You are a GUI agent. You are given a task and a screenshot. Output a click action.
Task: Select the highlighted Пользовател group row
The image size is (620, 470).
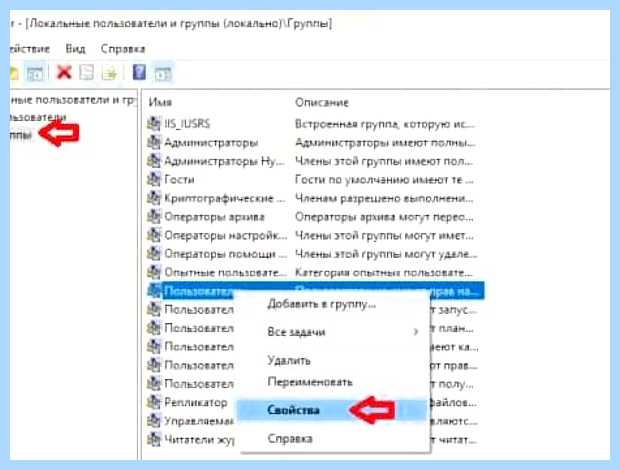tap(315, 291)
